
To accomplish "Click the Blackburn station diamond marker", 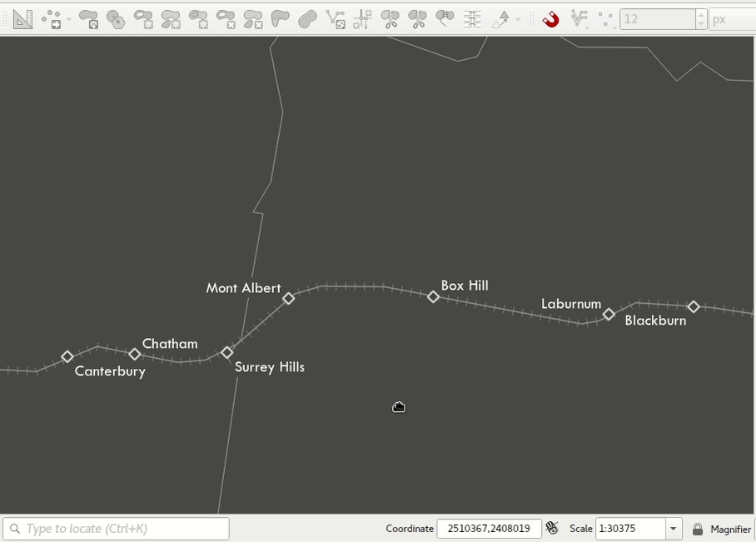I will pos(694,306).
